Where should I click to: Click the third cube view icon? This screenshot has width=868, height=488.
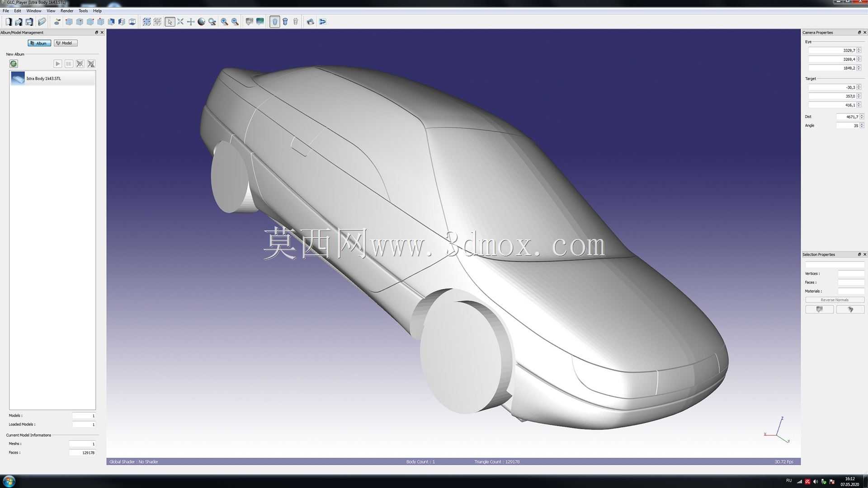(x=90, y=22)
